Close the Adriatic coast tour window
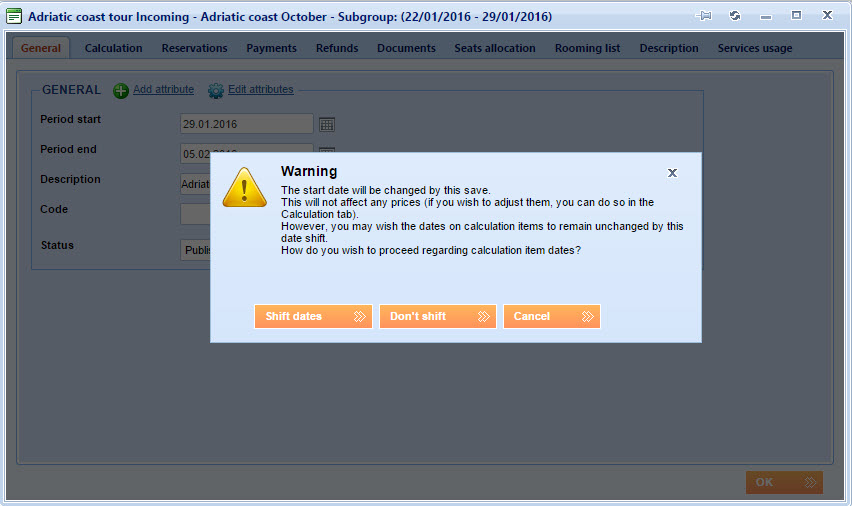This screenshot has height=506, width=852. 827,15
